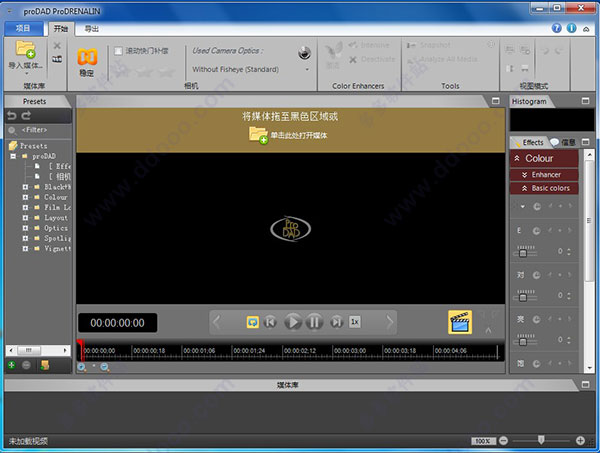
Task: Switch to the 项目 project tab
Action: (x=23, y=28)
